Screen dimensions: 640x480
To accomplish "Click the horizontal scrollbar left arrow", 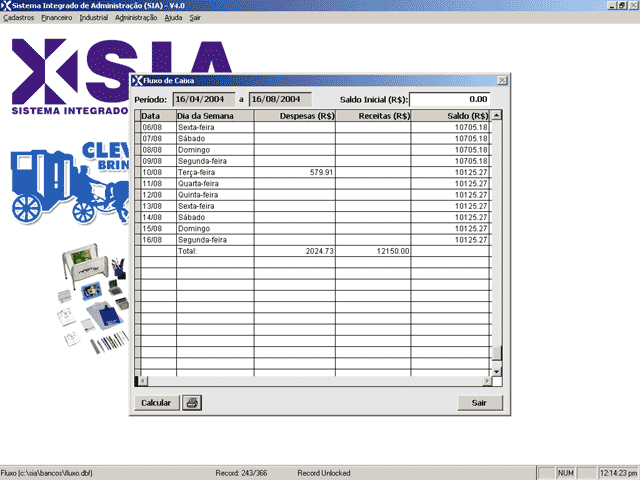I will tap(140, 381).
